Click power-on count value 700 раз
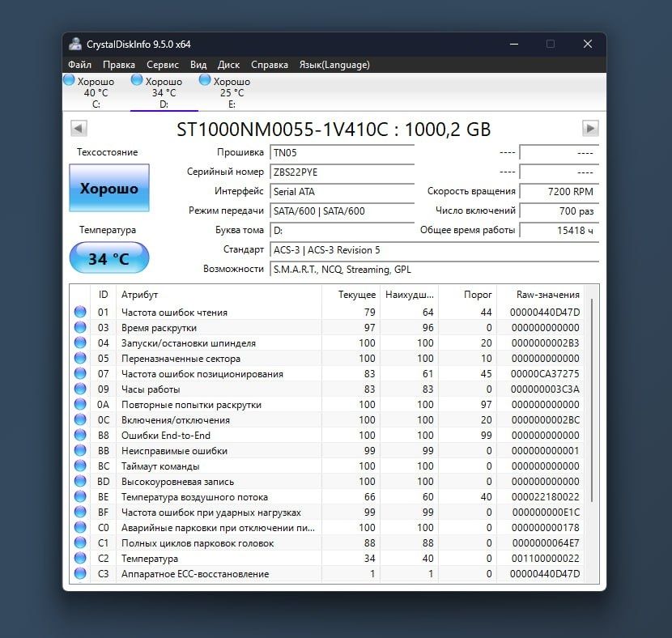Image resolution: width=672 pixels, height=638 pixels. pos(559,211)
